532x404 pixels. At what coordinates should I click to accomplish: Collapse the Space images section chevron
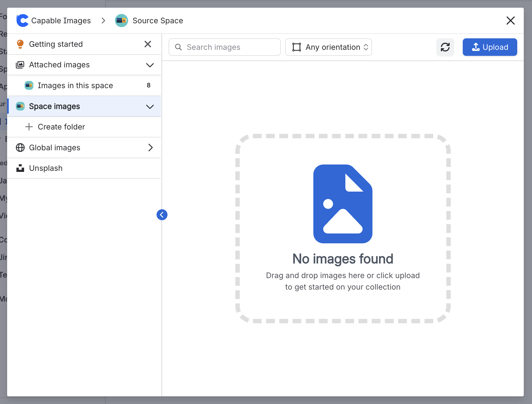click(x=150, y=106)
